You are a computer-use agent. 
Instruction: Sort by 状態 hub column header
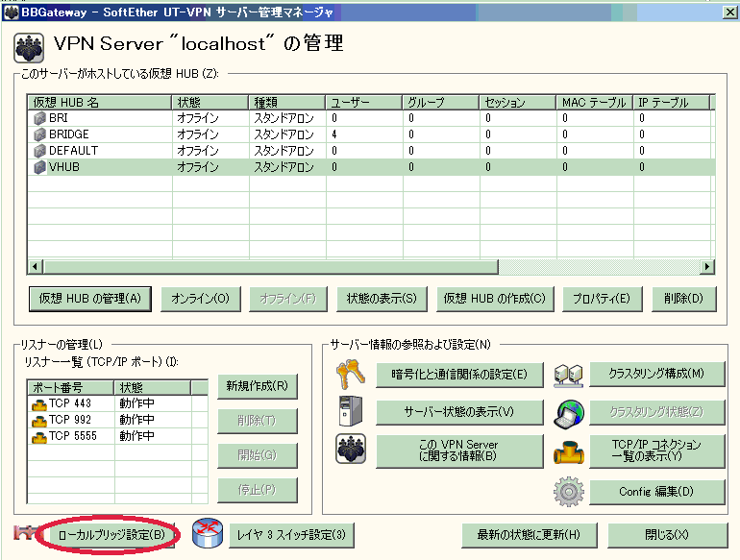[x=210, y=103]
